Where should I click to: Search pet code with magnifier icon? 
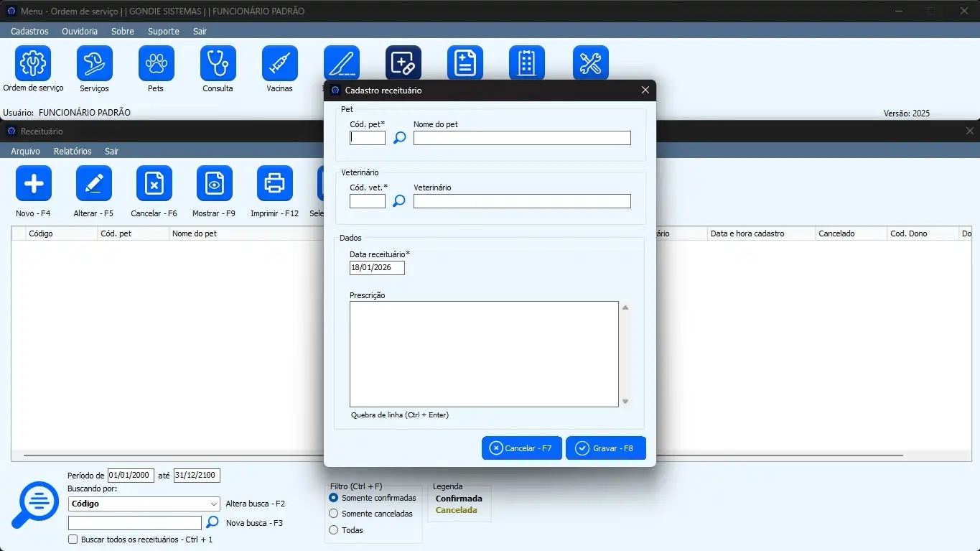tap(399, 138)
